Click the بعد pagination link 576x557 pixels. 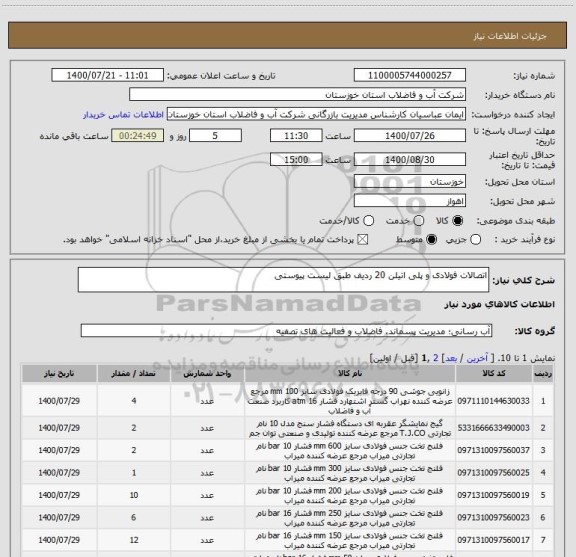coord(450,358)
